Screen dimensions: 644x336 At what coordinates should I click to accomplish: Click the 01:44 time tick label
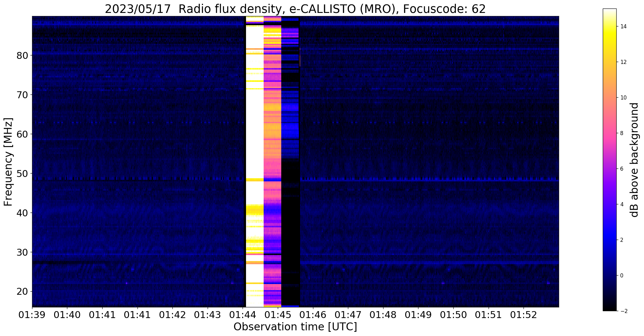[243, 315]
